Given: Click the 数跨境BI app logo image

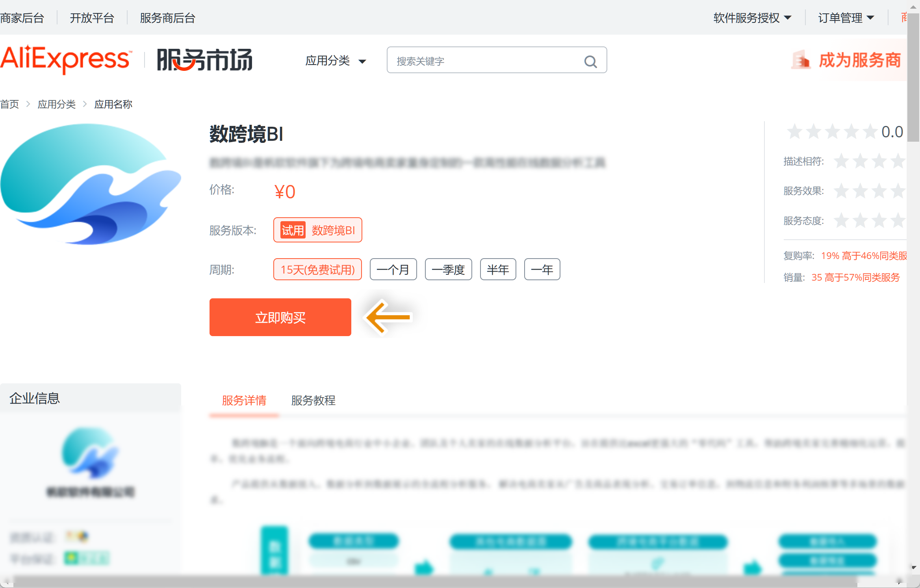Looking at the screenshot, I should (x=91, y=184).
